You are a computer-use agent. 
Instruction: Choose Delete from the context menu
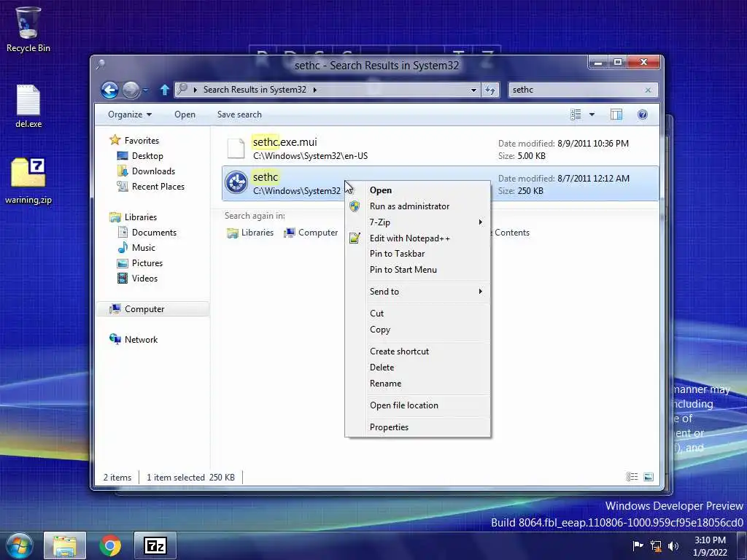coord(418,367)
